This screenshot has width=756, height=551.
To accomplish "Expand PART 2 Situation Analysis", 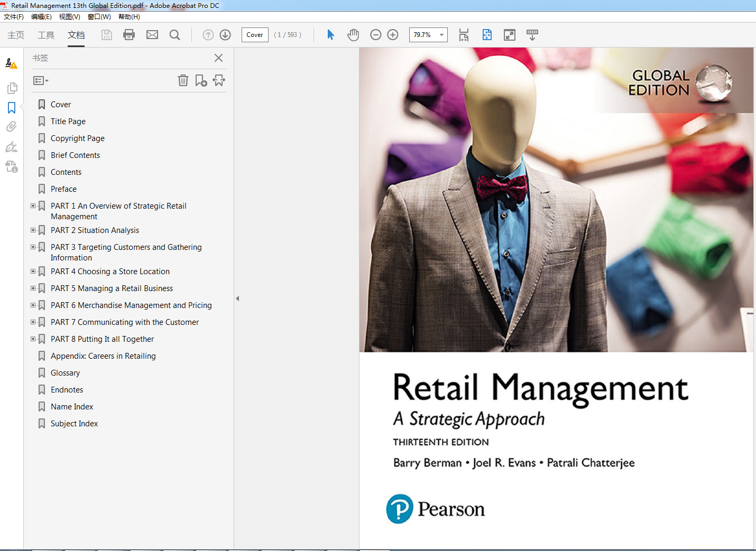I will pos(33,230).
